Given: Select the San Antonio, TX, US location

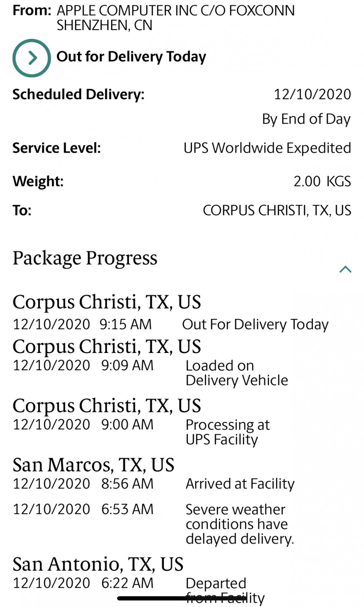Looking at the screenshot, I should point(98,564).
